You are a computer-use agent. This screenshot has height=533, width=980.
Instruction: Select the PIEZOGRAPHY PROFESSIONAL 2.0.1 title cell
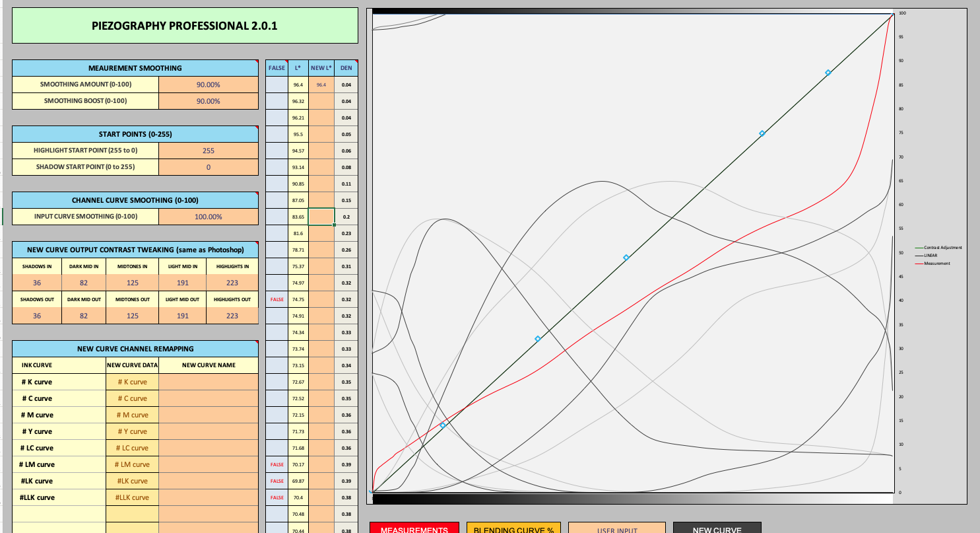pyautogui.click(x=185, y=26)
